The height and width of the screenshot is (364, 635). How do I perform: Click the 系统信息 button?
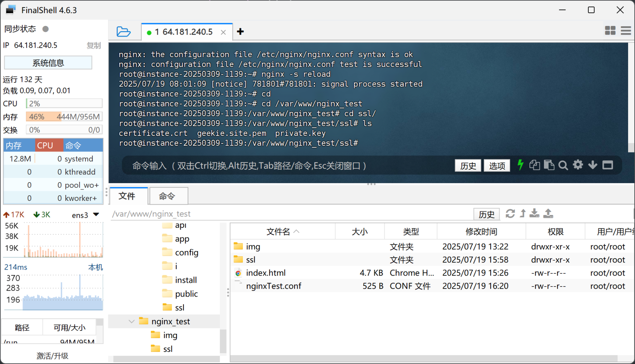click(x=48, y=63)
